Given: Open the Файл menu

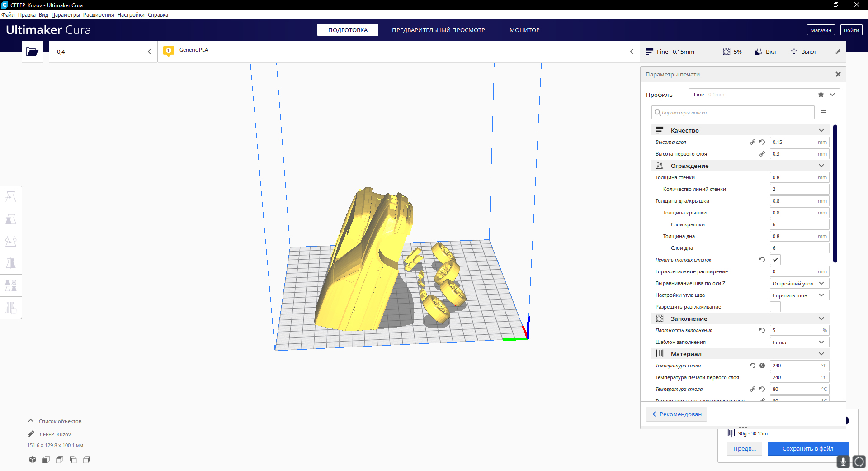Looking at the screenshot, I should (8, 15).
